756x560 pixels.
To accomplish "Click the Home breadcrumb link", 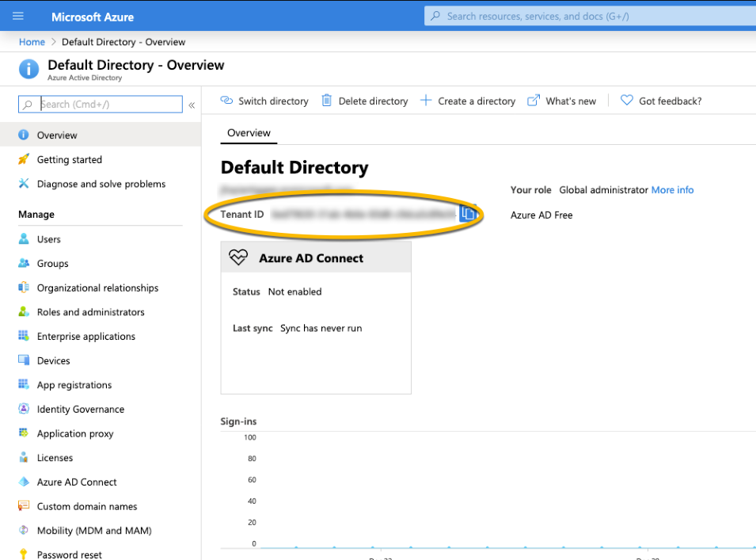I will pos(32,42).
